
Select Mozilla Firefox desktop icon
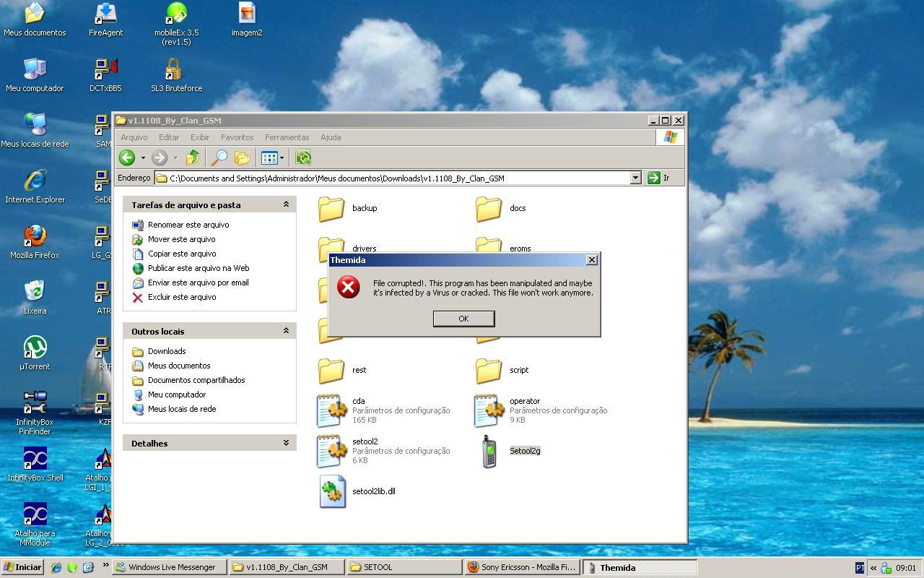(x=35, y=242)
